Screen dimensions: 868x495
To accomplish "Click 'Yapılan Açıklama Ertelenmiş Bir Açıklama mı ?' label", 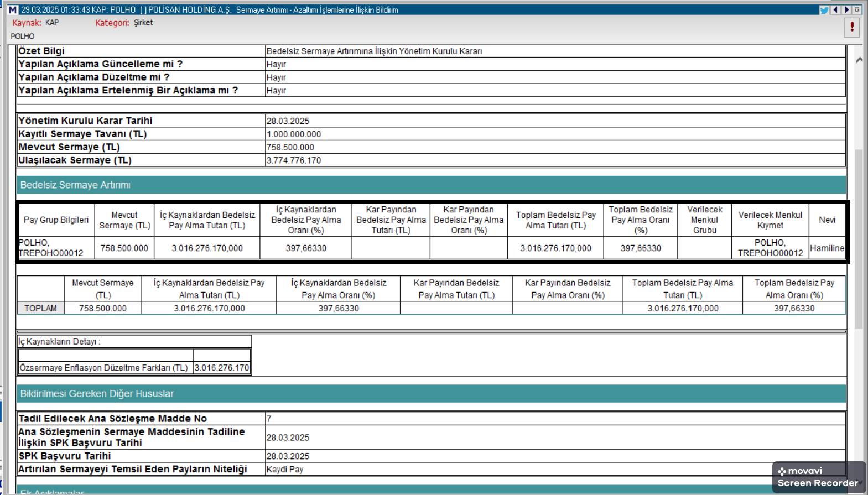I will point(128,91).
